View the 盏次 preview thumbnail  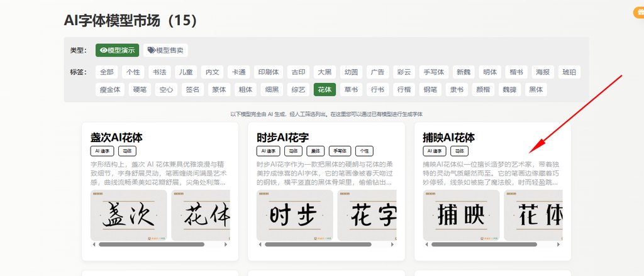coord(128,215)
